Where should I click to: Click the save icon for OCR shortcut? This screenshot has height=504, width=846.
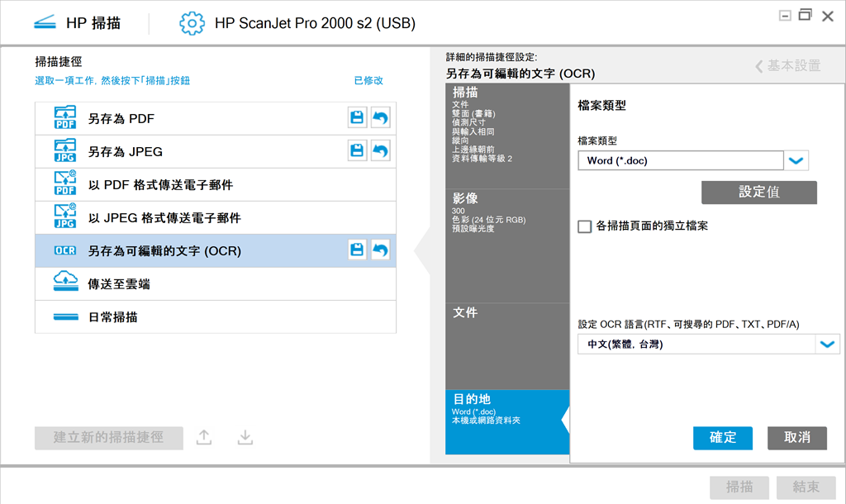(x=357, y=250)
